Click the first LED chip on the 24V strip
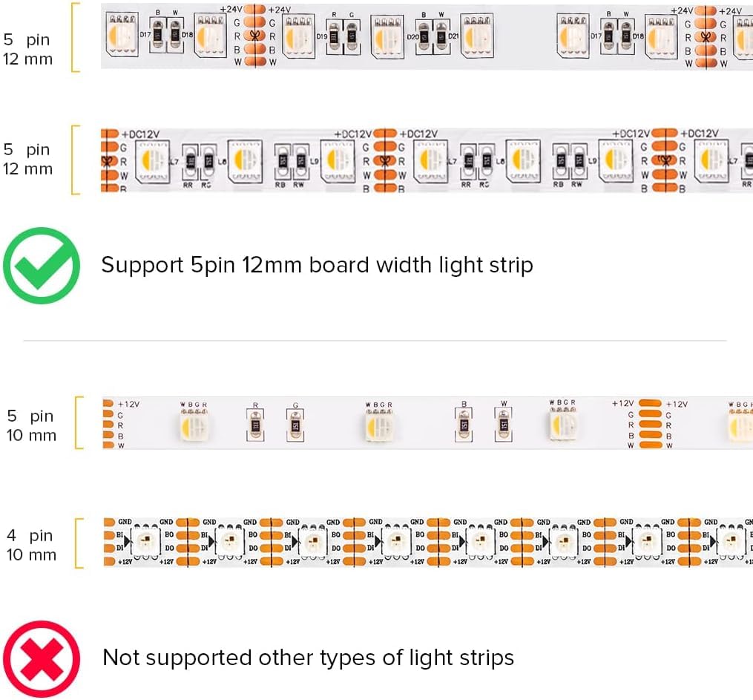Screen dimensions: 753x700 (122, 35)
